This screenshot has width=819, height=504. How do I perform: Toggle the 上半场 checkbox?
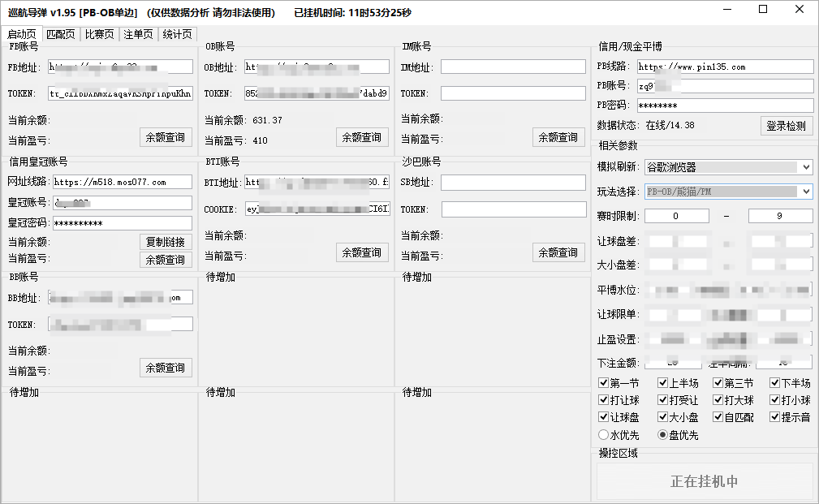662,383
